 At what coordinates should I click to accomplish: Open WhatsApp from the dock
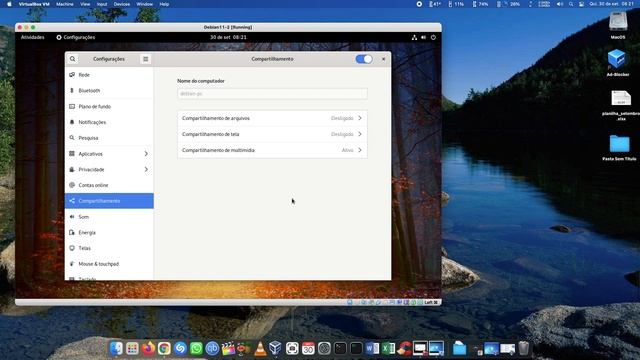(196, 348)
